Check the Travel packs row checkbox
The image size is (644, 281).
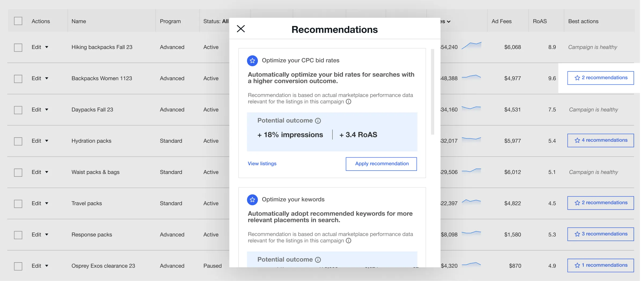[x=18, y=204]
